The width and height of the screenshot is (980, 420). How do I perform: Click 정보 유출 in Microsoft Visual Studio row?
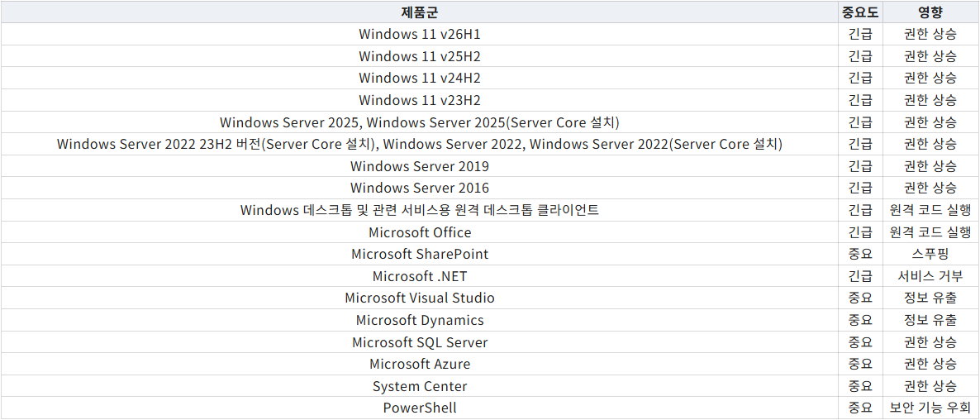[930, 298]
